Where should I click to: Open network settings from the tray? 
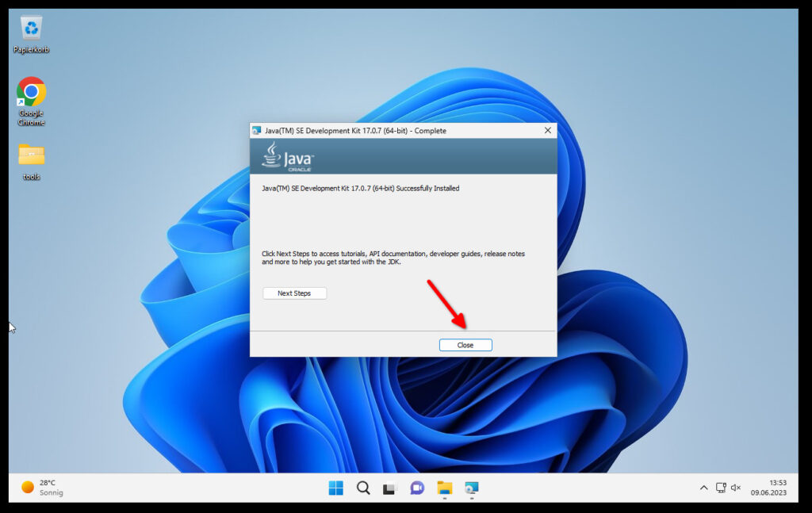point(721,488)
